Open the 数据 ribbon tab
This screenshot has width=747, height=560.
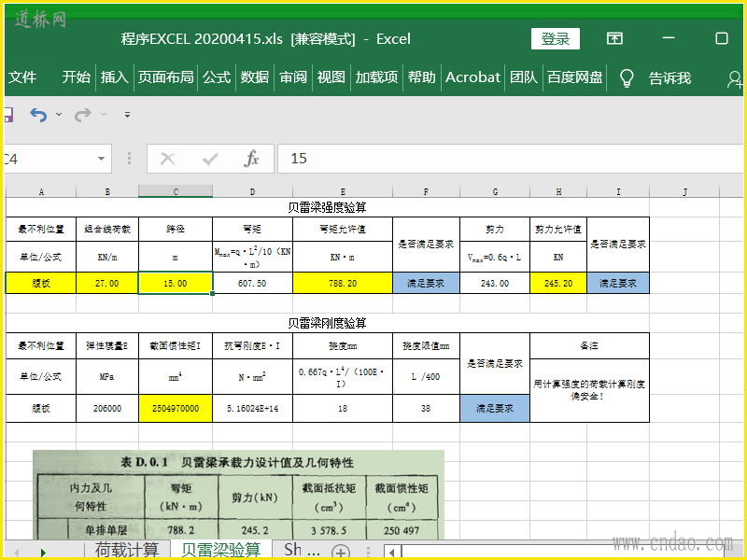tap(255, 77)
